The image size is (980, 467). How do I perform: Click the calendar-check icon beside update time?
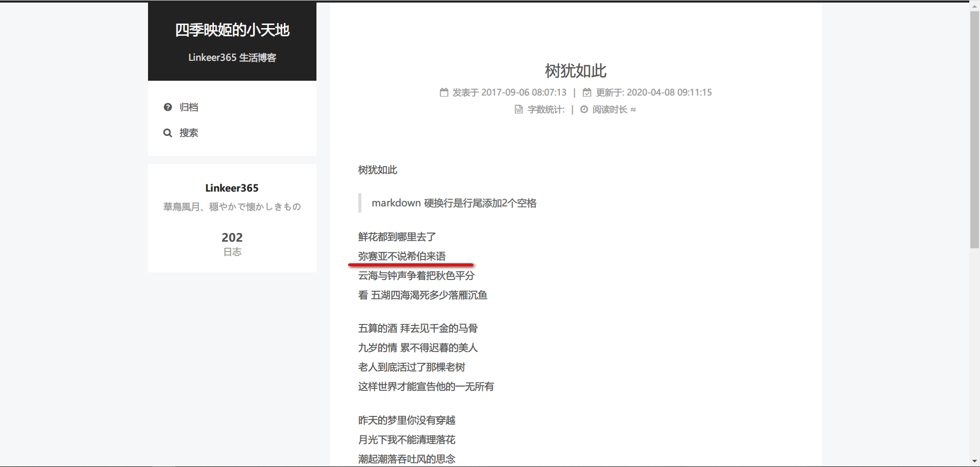(x=587, y=92)
